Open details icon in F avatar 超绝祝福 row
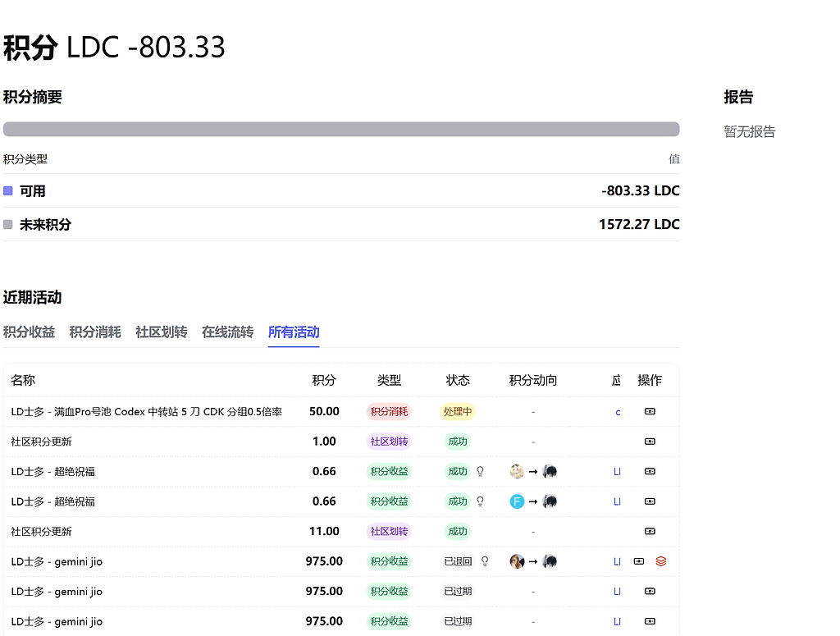Image resolution: width=840 pixels, height=636 pixels. 650,501
